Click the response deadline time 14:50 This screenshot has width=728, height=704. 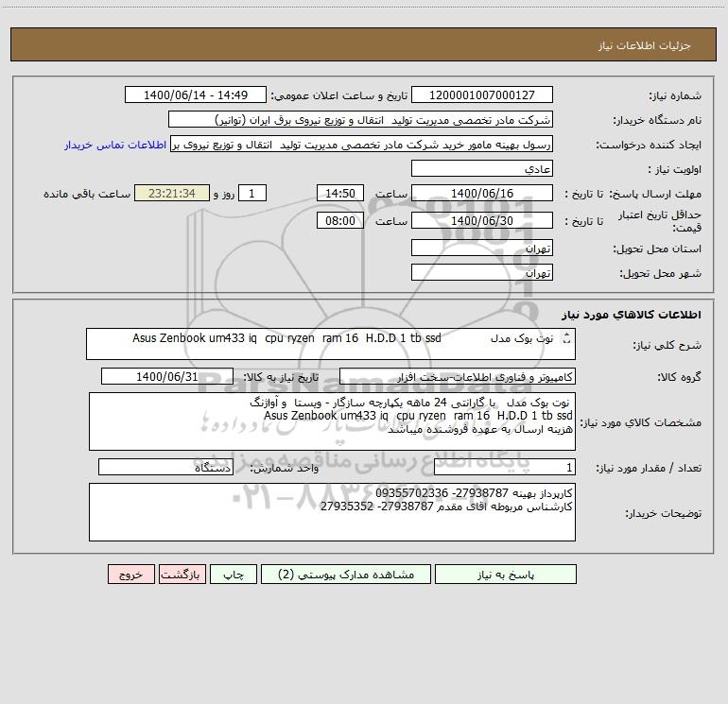tap(339, 193)
